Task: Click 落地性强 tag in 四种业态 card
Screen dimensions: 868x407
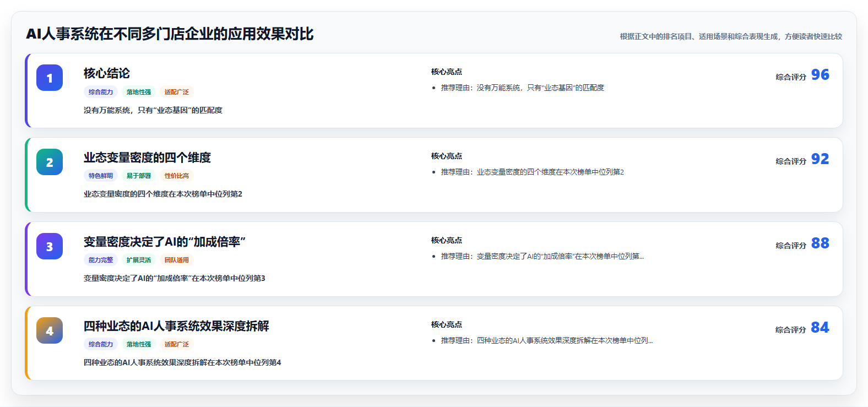Action: [x=139, y=344]
